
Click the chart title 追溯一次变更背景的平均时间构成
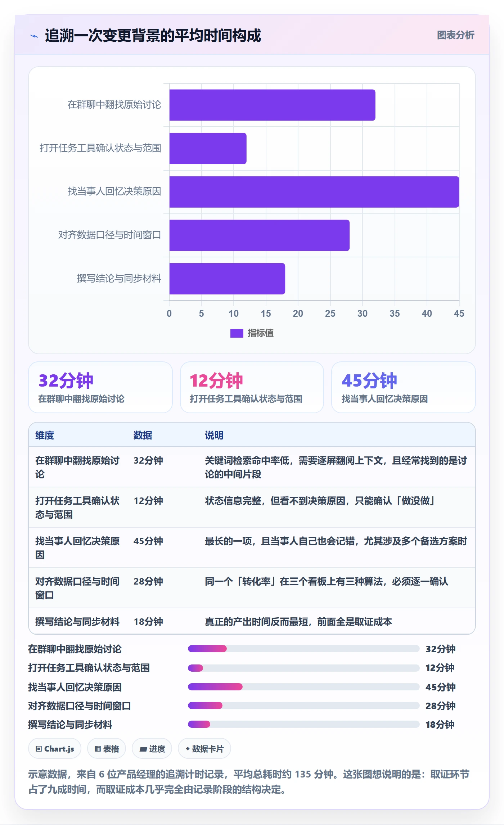(x=153, y=36)
